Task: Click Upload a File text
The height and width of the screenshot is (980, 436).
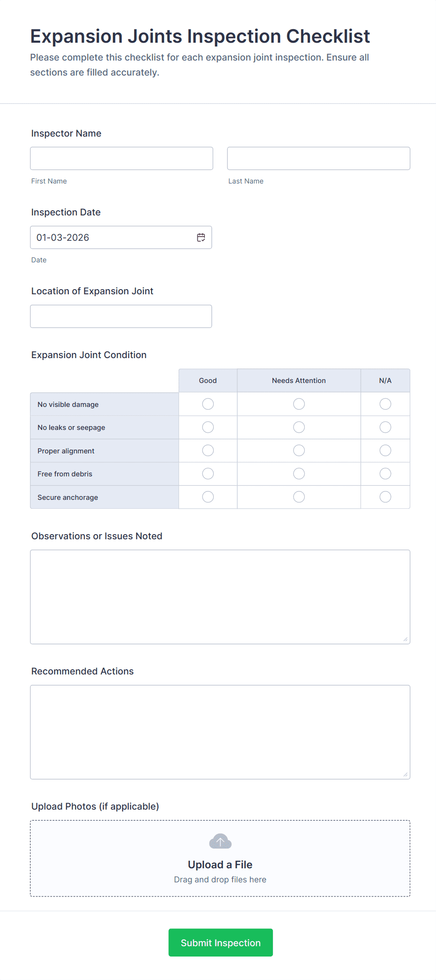Action: click(x=220, y=864)
